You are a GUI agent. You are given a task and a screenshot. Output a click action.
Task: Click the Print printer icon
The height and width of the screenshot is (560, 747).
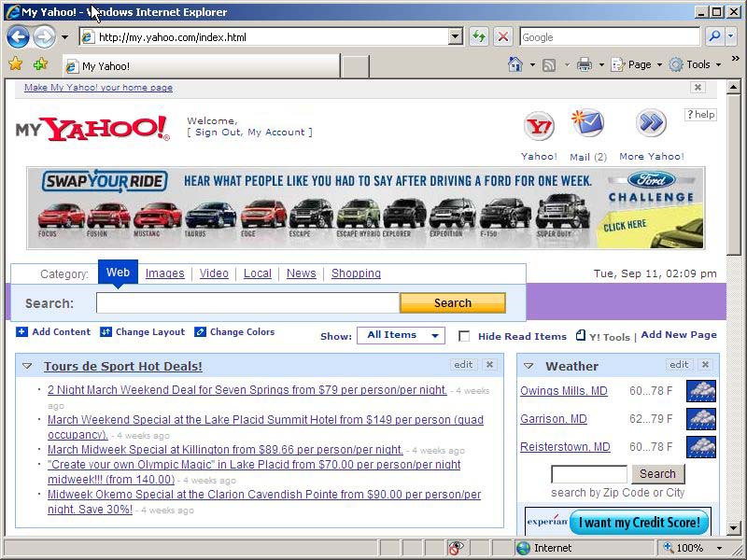pyautogui.click(x=585, y=64)
